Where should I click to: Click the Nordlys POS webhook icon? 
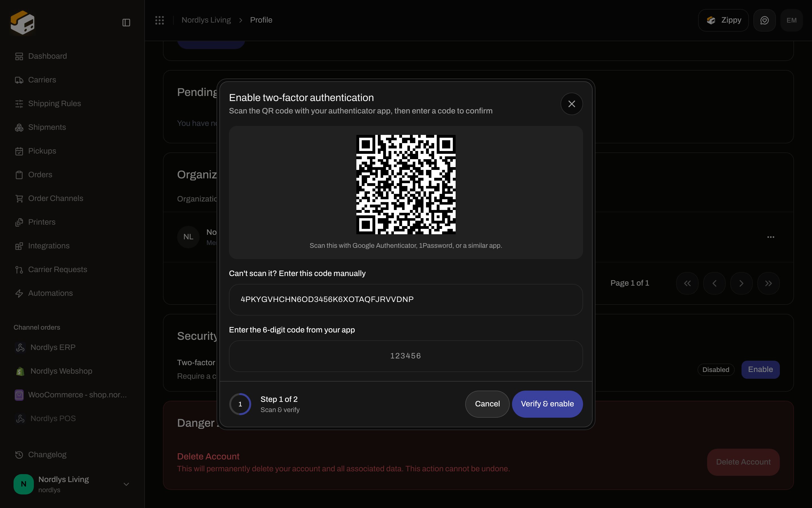pyautogui.click(x=20, y=419)
